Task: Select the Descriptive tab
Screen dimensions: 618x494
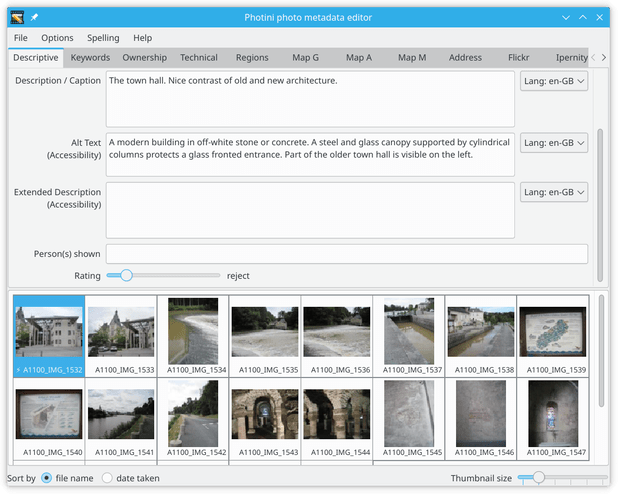Action: coord(35,58)
